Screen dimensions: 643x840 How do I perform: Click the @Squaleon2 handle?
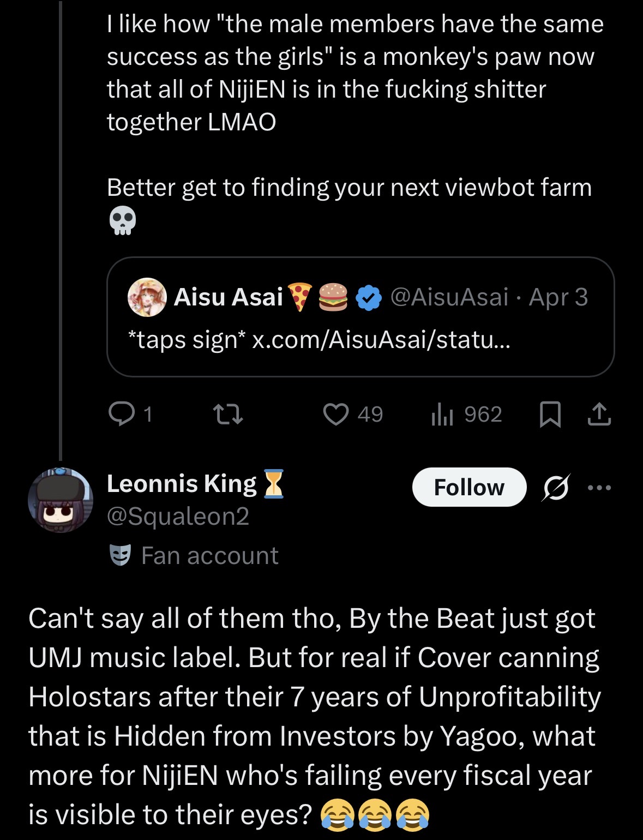pyautogui.click(x=178, y=516)
